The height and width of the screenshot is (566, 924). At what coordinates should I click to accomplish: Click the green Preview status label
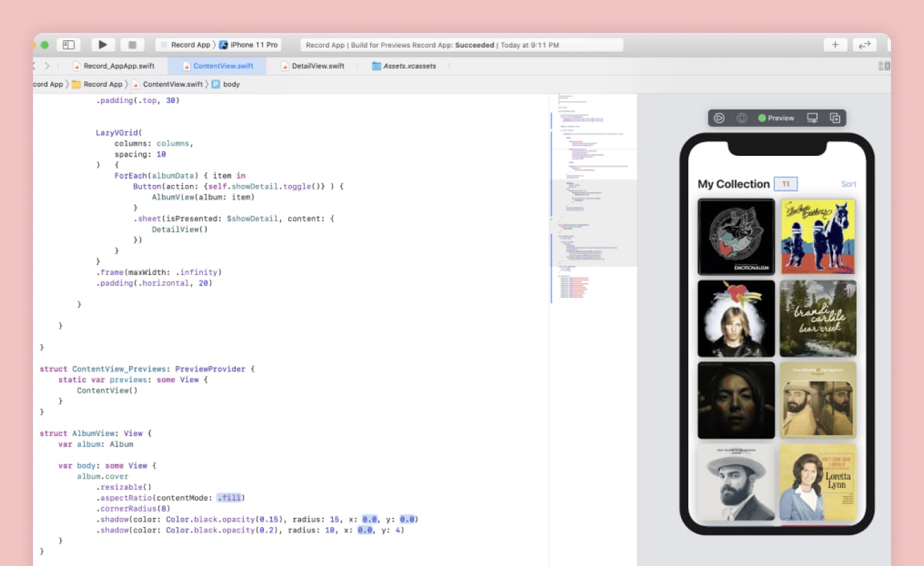click(x=776, y=118)
